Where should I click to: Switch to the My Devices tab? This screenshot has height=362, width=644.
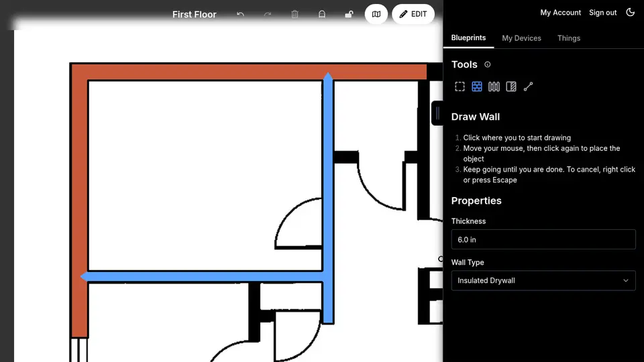click(522, 38)
